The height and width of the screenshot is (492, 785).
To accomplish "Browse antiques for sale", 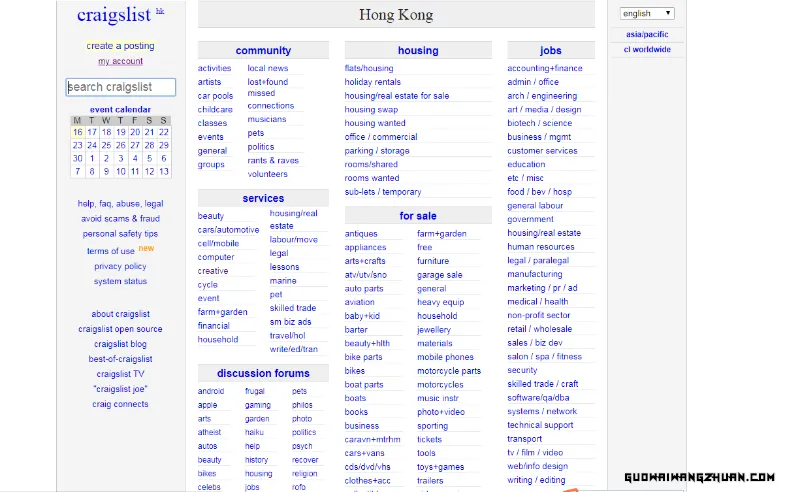I will point(361,234).
